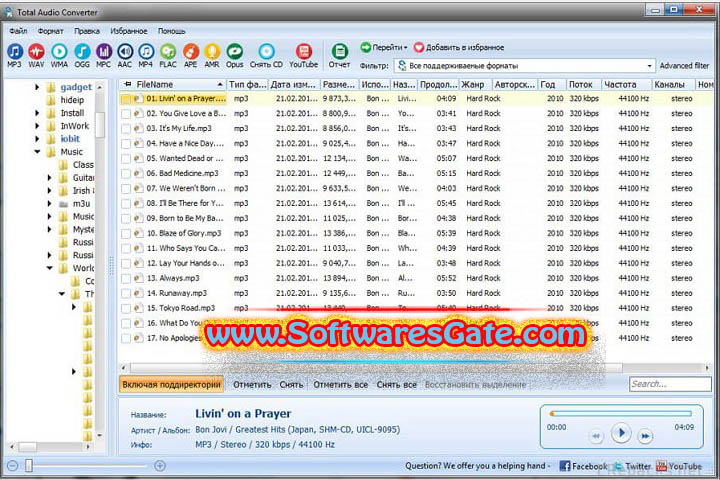Open Twitter link in status bar
Viewport: 720px width, 480px height.
633,466
